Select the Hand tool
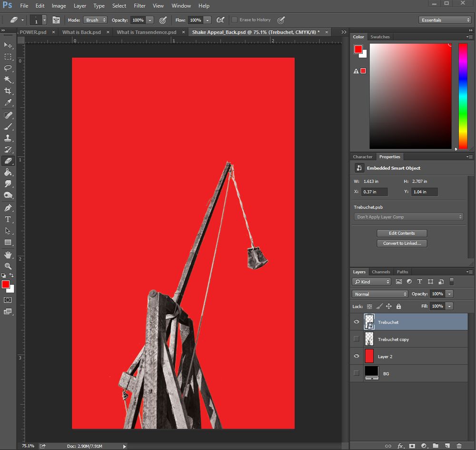Viewport: 476px width, 450px height. point(8,255)
